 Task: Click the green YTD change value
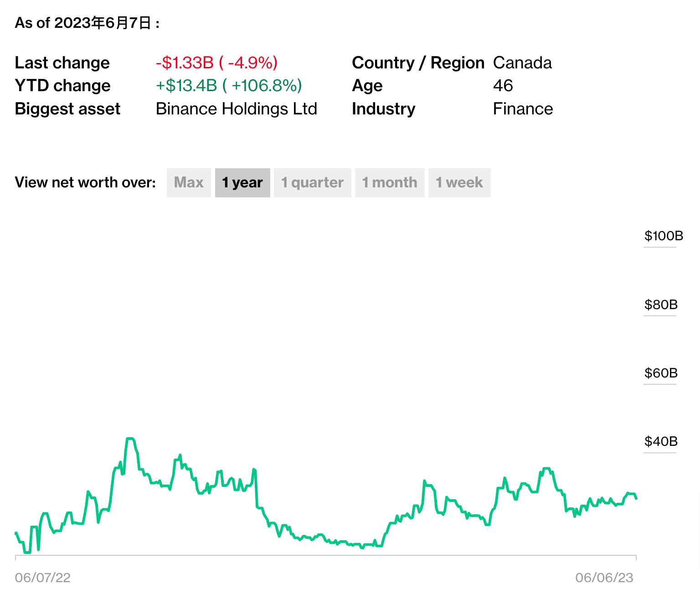pos(229,86)
